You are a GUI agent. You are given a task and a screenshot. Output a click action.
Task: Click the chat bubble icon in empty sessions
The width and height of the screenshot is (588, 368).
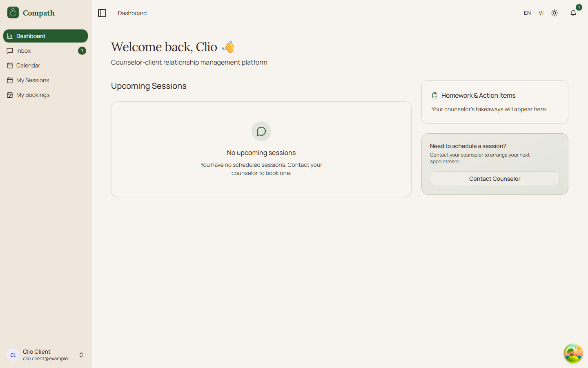coord(261,131)
